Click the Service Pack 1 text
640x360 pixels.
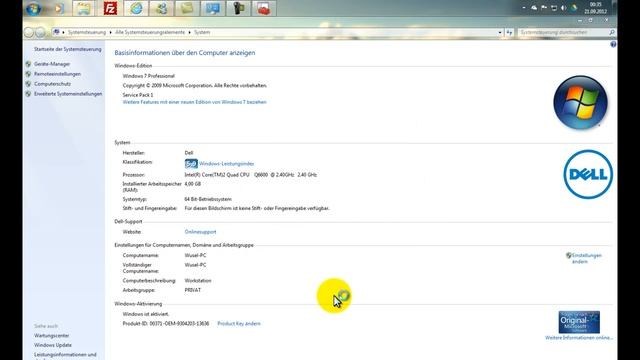(138, 95)
